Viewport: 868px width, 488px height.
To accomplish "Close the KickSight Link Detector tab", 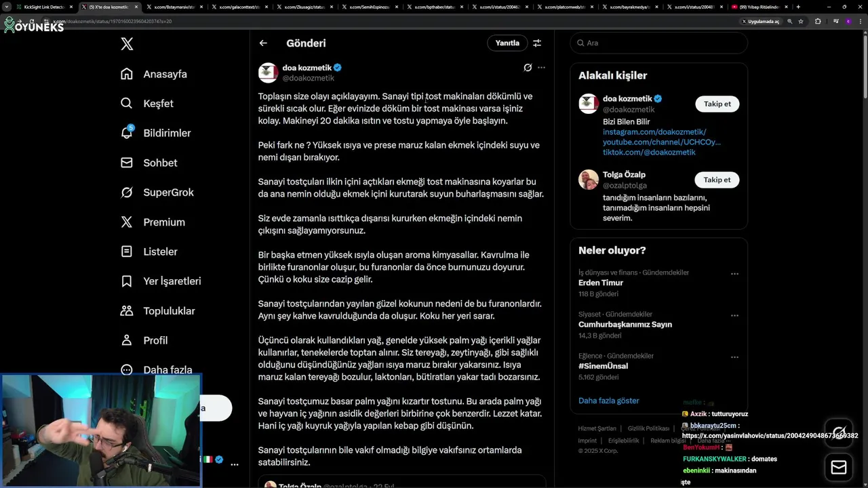I will pyautogui.click(x=71, y=7).
